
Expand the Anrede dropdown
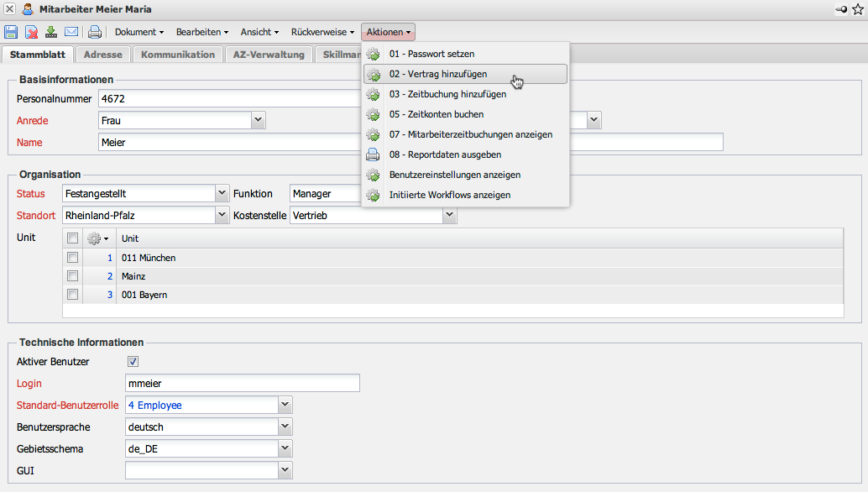click(x=259, y=120)
